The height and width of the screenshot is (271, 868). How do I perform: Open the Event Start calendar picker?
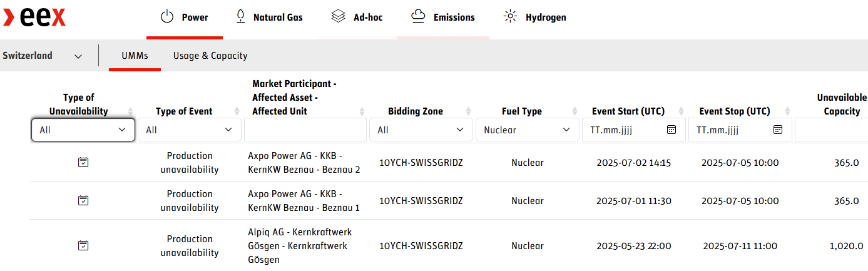(x=671, y=130)
